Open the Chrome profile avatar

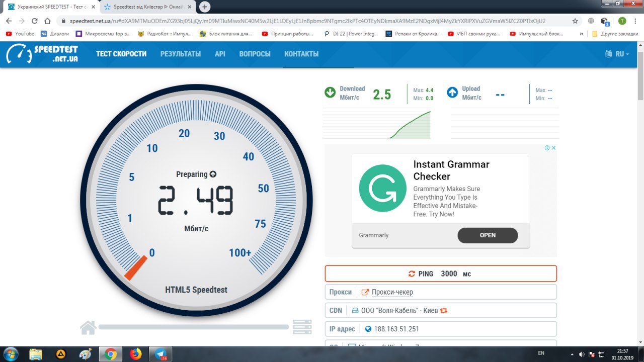pyautogui.click(x=622, y=21)
